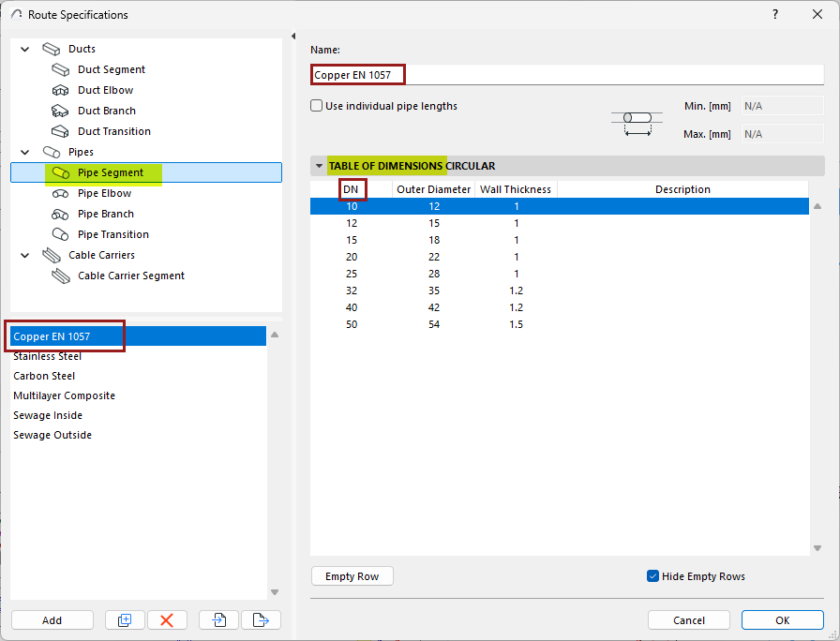
Task: Select Carbon Steel in the list
Action: [x=138, y=376]
